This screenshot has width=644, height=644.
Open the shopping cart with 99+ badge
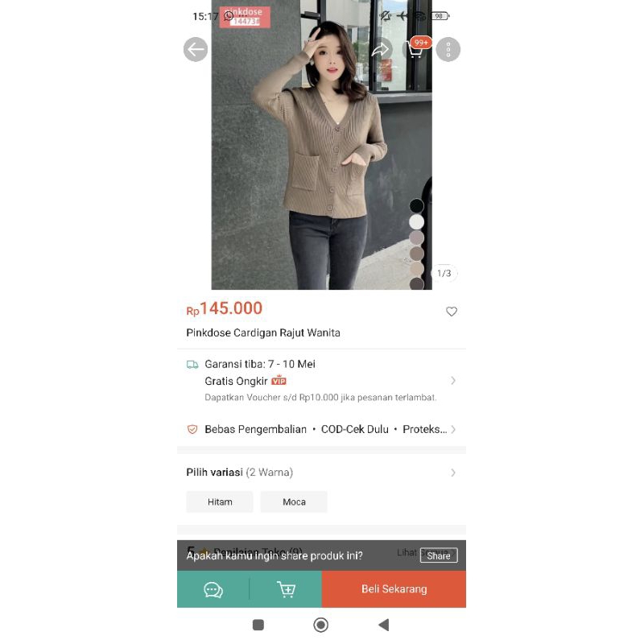(416, 51)
